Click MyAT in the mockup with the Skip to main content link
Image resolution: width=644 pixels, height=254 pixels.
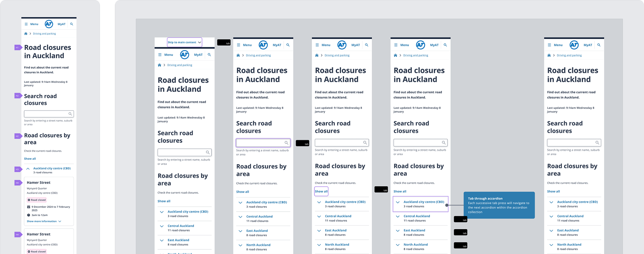pos(198,55)
